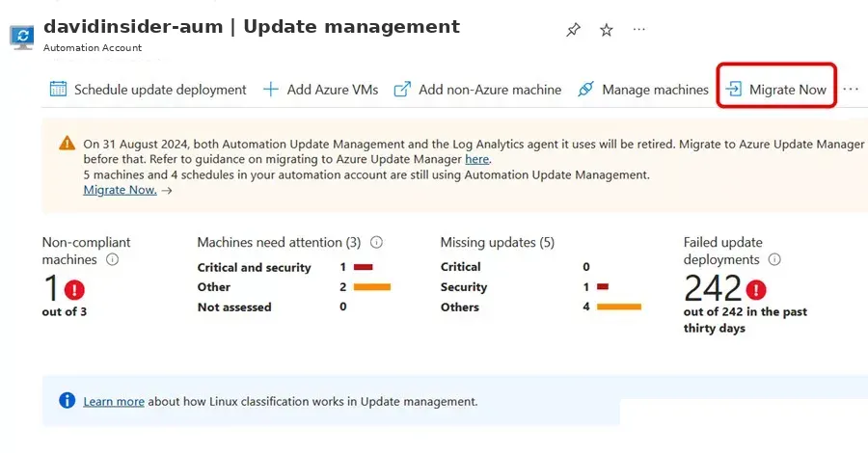Click the red alert icon beside 1 non-compliant
This screenshot has width=868, height=453.
tap(74, 289)
